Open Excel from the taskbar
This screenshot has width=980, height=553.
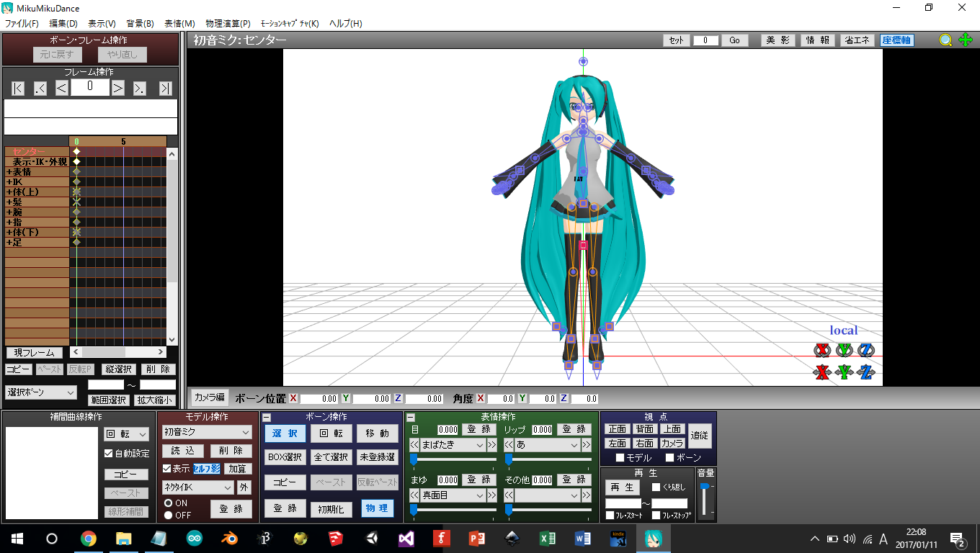(548, 538)
